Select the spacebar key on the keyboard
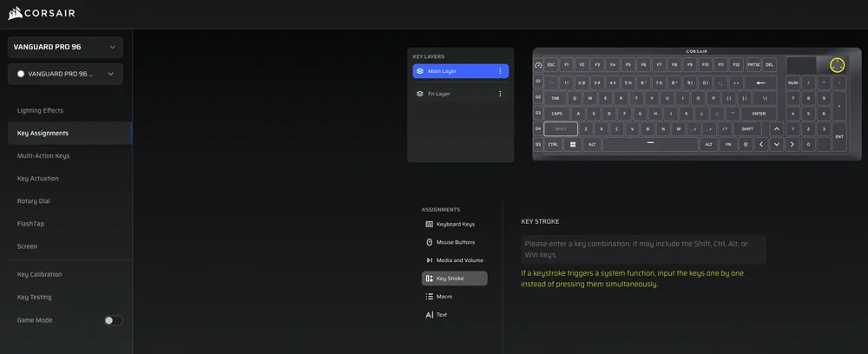 tap(650, 144)
